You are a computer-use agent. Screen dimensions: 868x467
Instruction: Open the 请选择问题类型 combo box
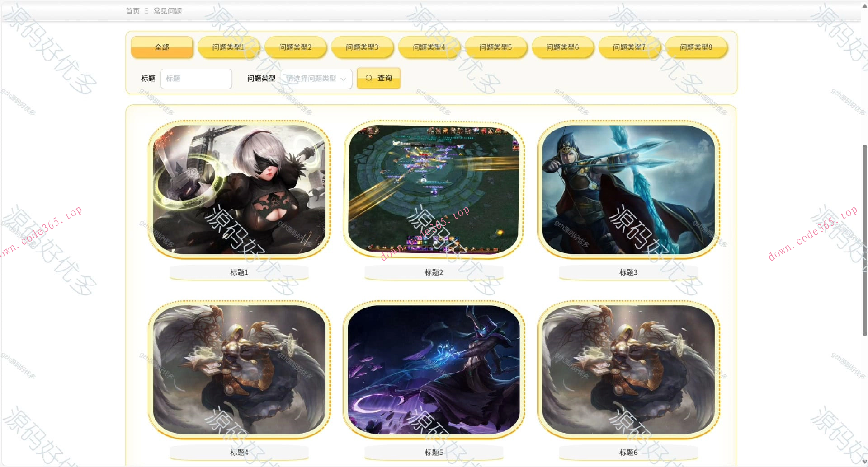pyautogui.click(x=316, y=79)
